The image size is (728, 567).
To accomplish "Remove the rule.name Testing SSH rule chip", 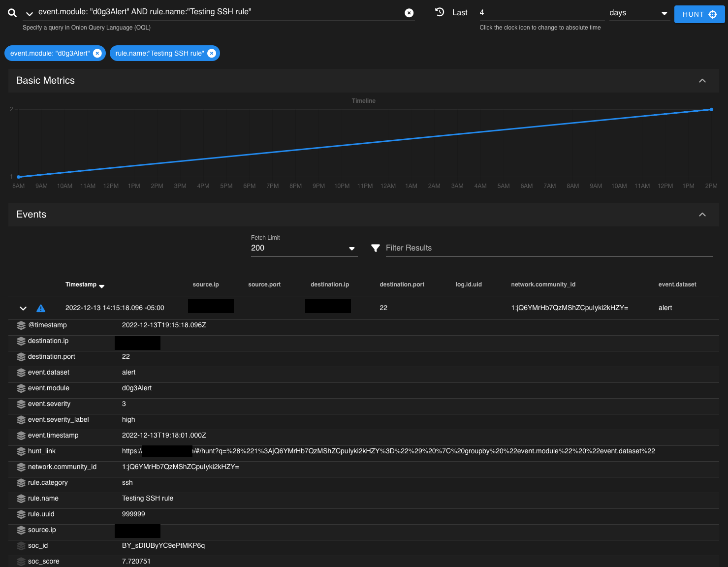I will [x=212, y=53].
